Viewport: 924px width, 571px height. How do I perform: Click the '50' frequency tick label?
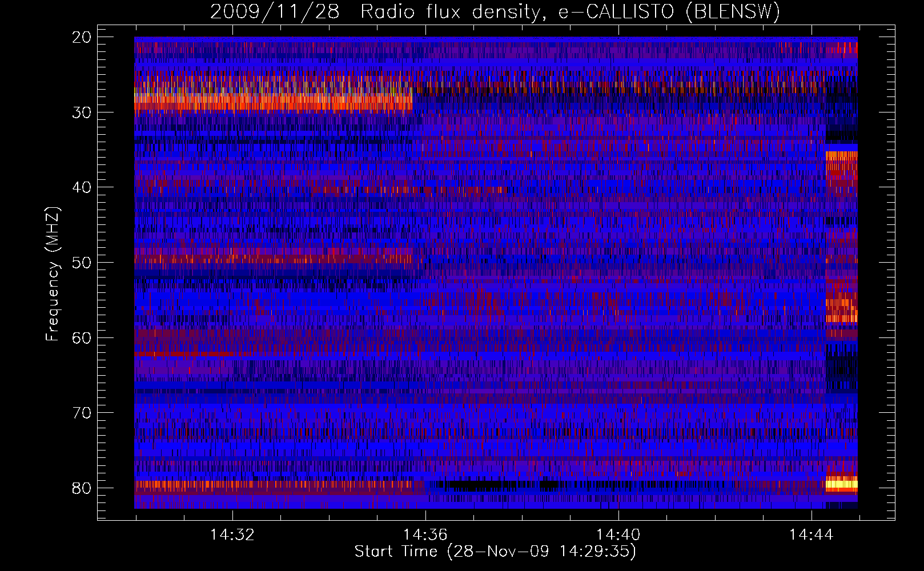(x=82, y=263)
